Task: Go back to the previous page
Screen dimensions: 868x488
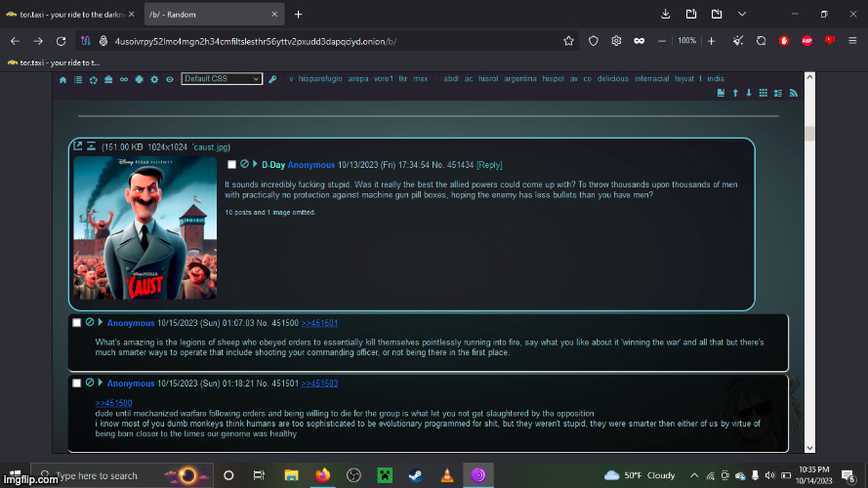Action: pos(15,41)
